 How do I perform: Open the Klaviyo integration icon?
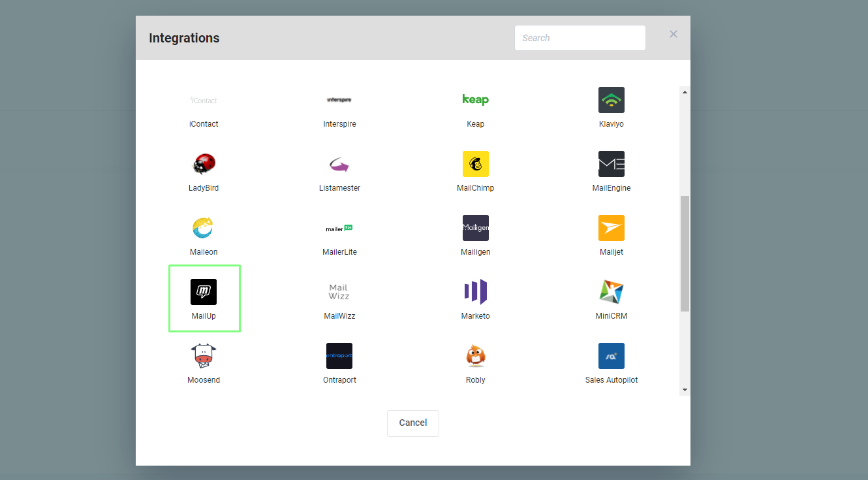coord(612,100)
